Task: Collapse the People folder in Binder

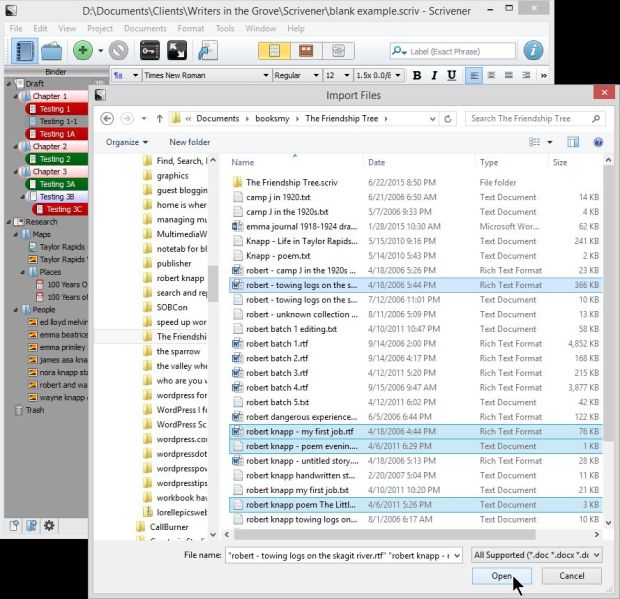Action: click(x=16, y=310)
